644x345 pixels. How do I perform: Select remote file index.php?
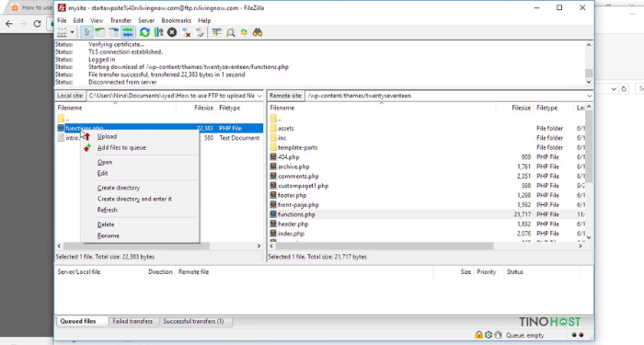click(291, 234)
